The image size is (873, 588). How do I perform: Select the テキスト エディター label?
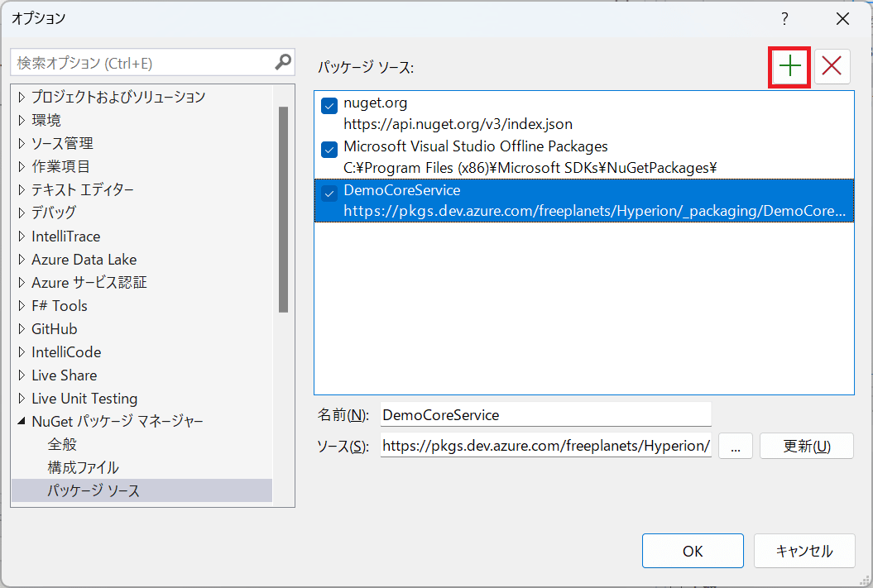[x=83, y=189]
